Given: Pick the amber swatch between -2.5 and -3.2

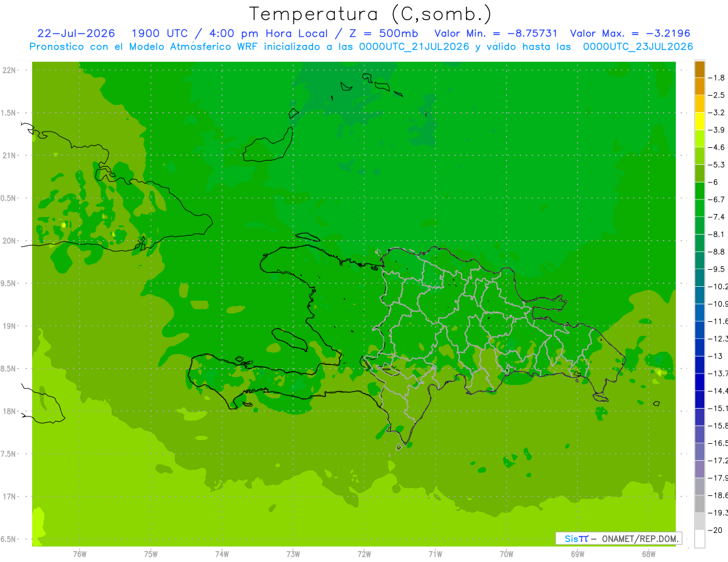Looking at the screenshot, I should [x=699, y=104].
